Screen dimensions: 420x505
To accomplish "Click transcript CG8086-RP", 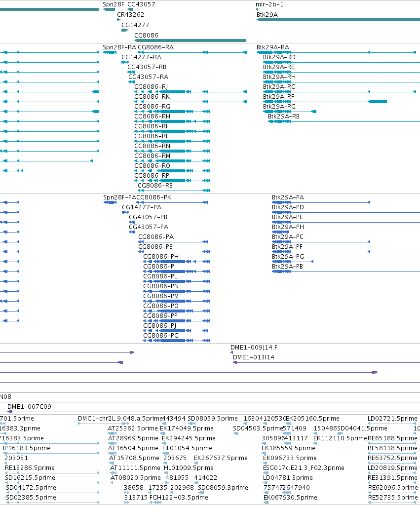I will [152, 176].
